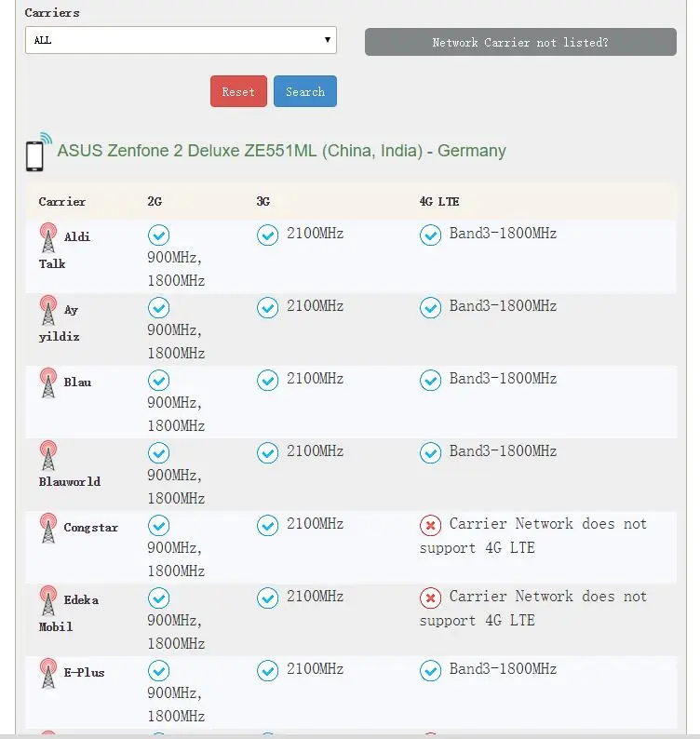Click the Edeka Mobil red cross 4G icon
Viewport: 700px width, 739px height.
(x=430, y=598)
